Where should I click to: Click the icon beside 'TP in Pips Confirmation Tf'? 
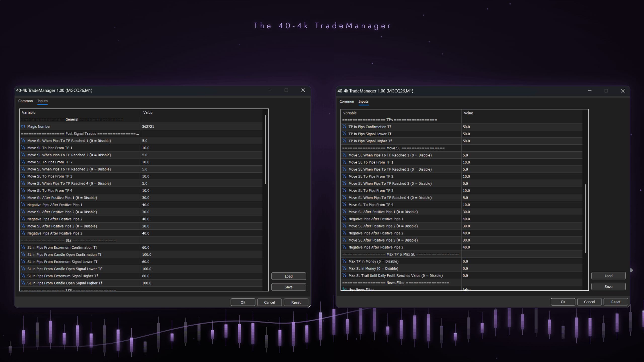344,127
